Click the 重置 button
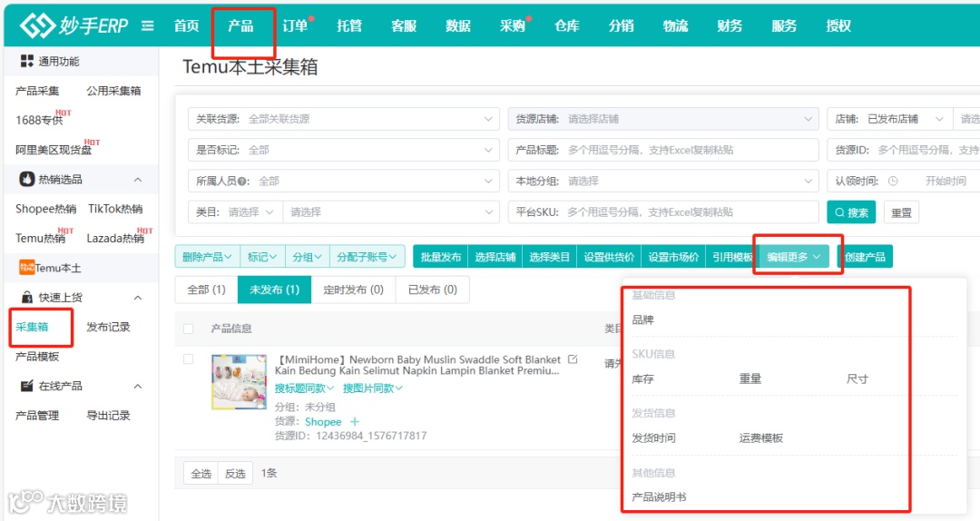This screenshot has height=521, width=980. point(901,212)
